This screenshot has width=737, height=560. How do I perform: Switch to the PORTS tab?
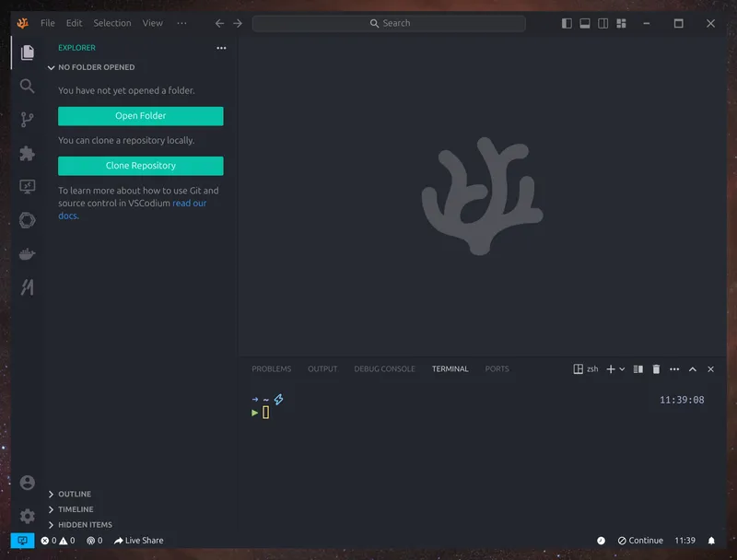coord(497,368)
